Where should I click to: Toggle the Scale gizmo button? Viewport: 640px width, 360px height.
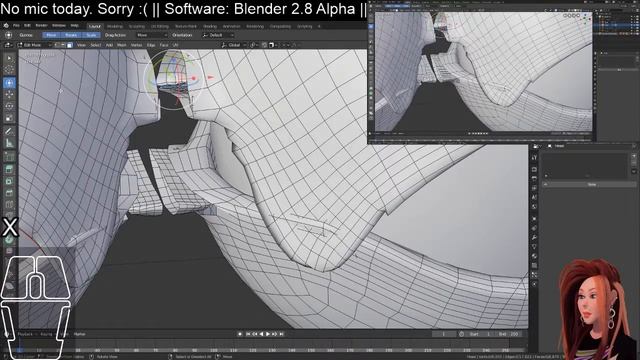(x=91, y=35)
